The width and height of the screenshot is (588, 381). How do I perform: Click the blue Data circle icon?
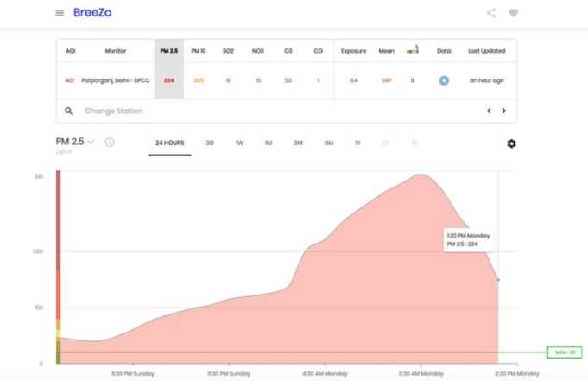(444, 80)
